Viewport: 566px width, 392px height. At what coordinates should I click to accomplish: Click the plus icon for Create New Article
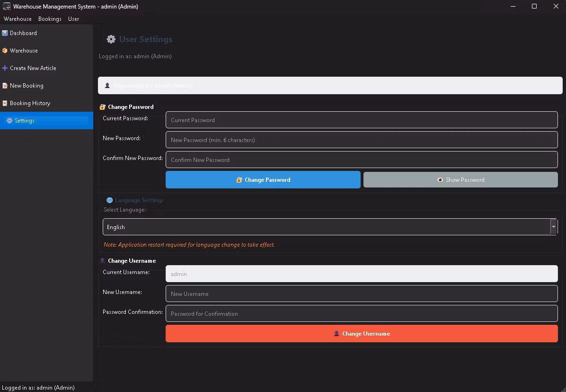pos(5,68)
